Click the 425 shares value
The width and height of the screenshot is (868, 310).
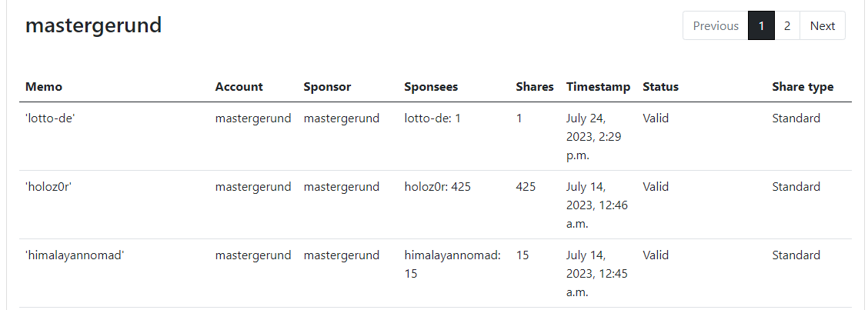coord(526,187)
